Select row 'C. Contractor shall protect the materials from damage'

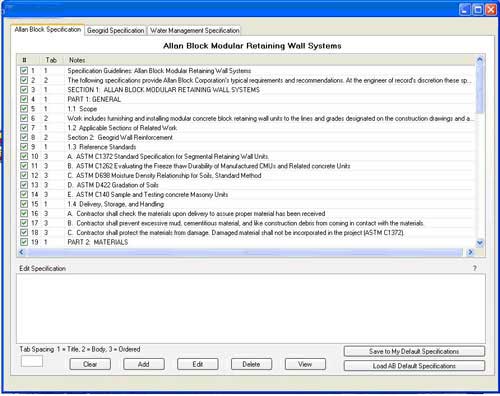[247, 233]
